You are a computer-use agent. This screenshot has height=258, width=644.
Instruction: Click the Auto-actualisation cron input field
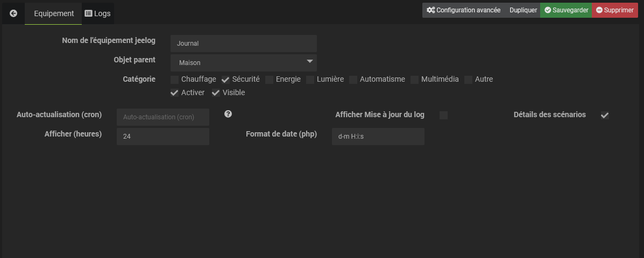click(162, 117)
